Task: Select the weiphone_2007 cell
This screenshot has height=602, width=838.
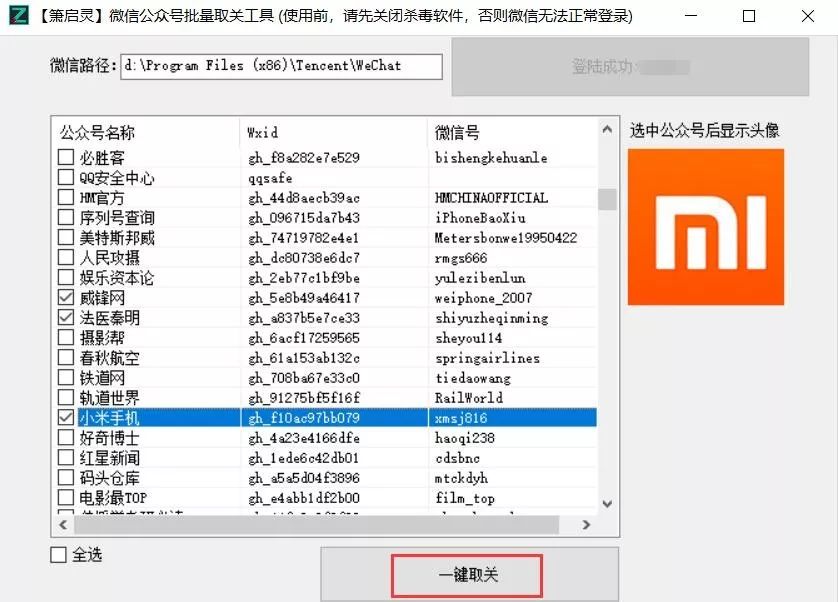Action: tap(484, 298)
